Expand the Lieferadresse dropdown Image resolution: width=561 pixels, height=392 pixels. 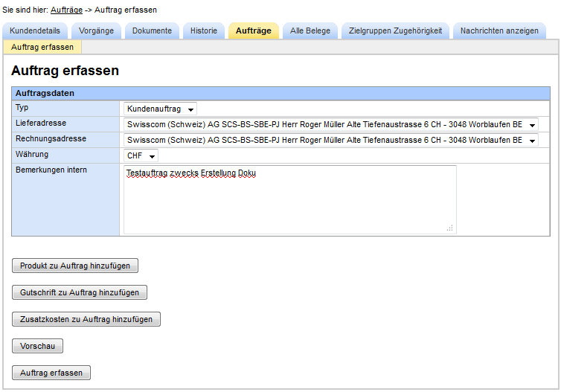331,124
